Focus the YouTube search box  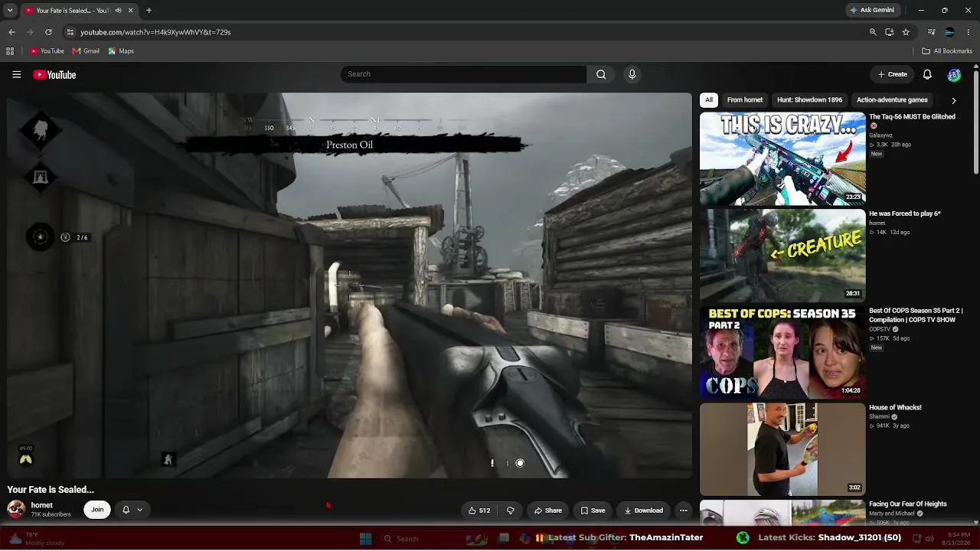[x=464, y=74]
